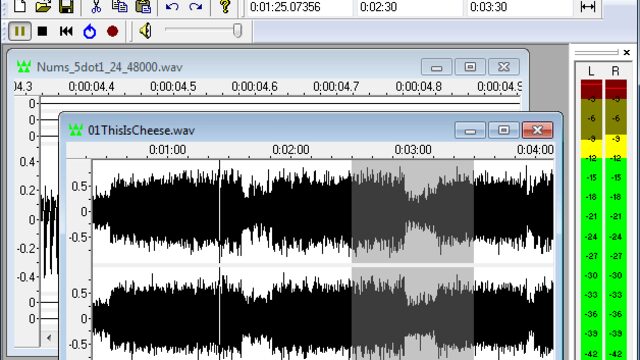Minimize the Nums_5dot1_24_48000.wav window
The image size is (640, 360).
[x=436, y=67]
